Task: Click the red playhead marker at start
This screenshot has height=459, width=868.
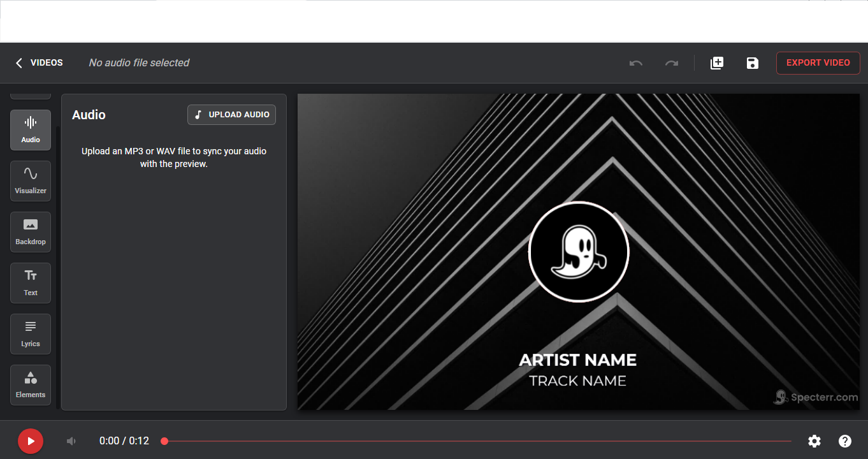Action: pyautogui.click(x=164, y=441)
